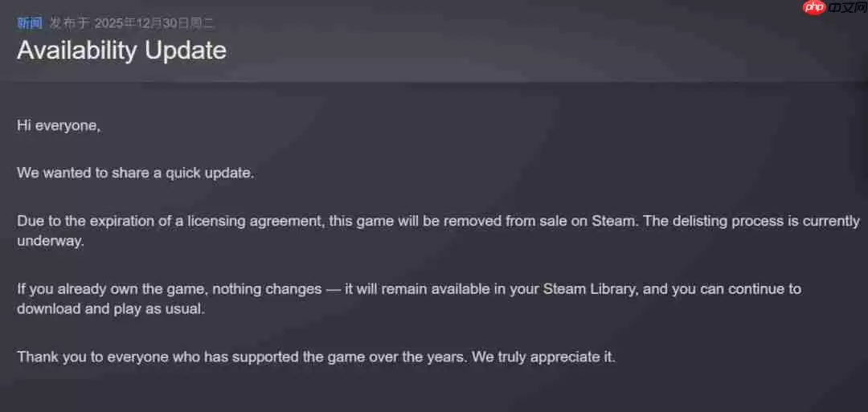Click the word "underway."
The image size is (868, 412).
point(50,240)
